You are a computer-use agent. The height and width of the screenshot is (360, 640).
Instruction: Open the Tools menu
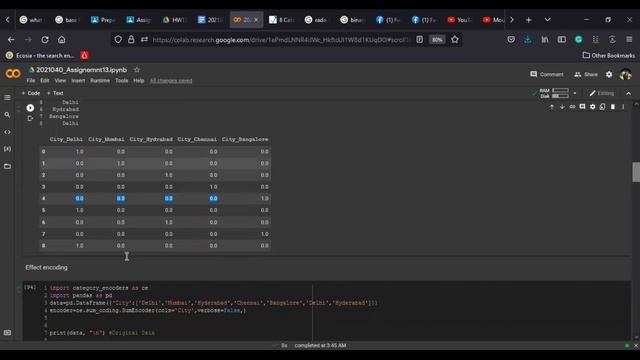click(122, 81)
